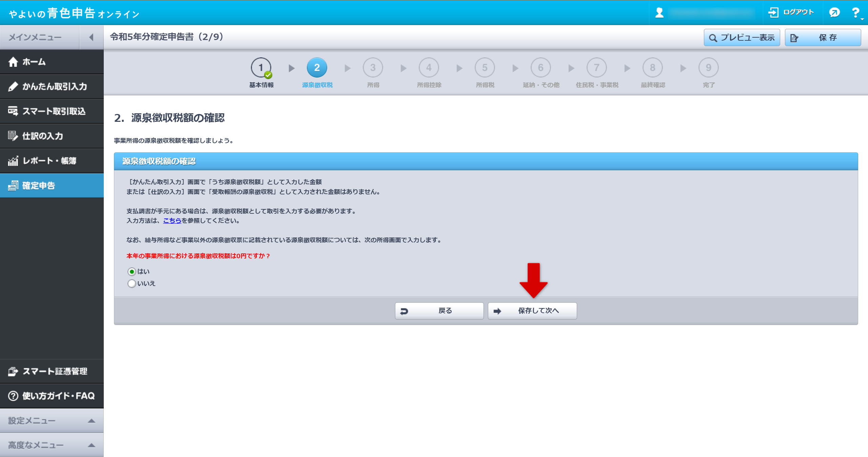Screen dimensions: 868x457
Task: Select the いいえ radio button
Action: click(132, 284)
